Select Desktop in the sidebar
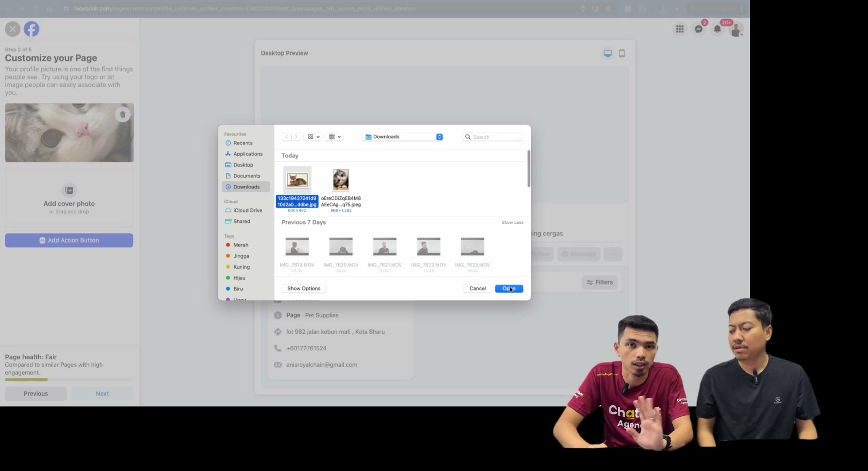This screenshot has width=868, height=471. pos(246,165)
